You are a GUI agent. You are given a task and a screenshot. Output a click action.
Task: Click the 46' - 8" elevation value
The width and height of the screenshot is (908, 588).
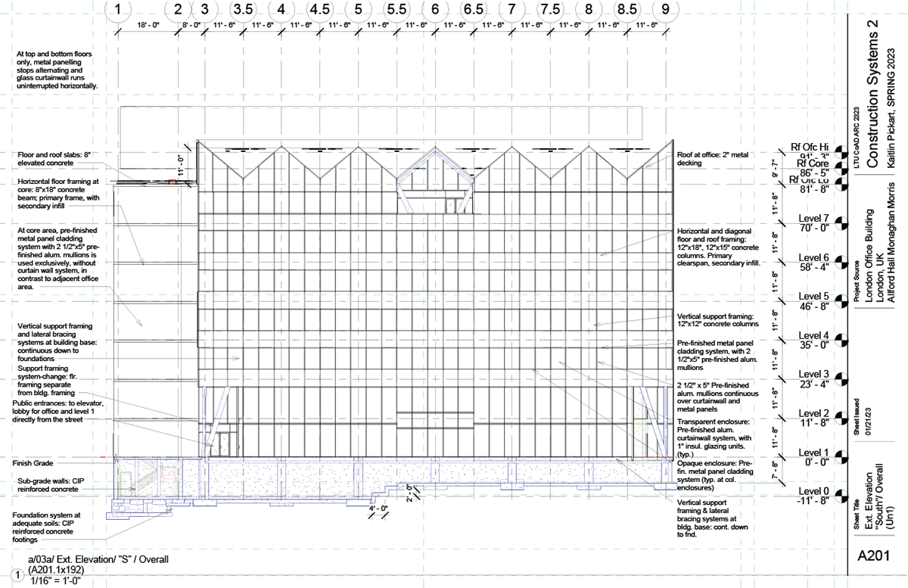pyautogui.click(x=814, y=305)
